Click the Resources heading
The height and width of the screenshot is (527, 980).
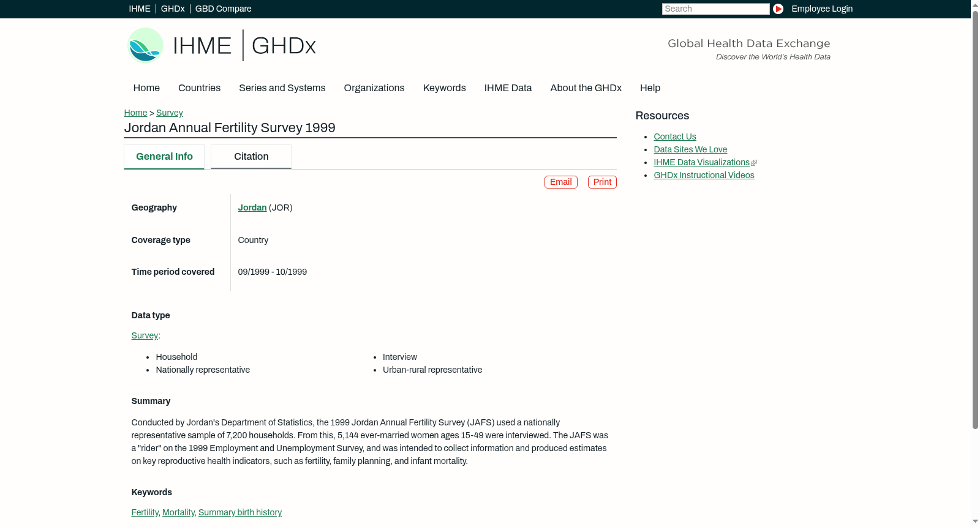click(x=662, y=116)
